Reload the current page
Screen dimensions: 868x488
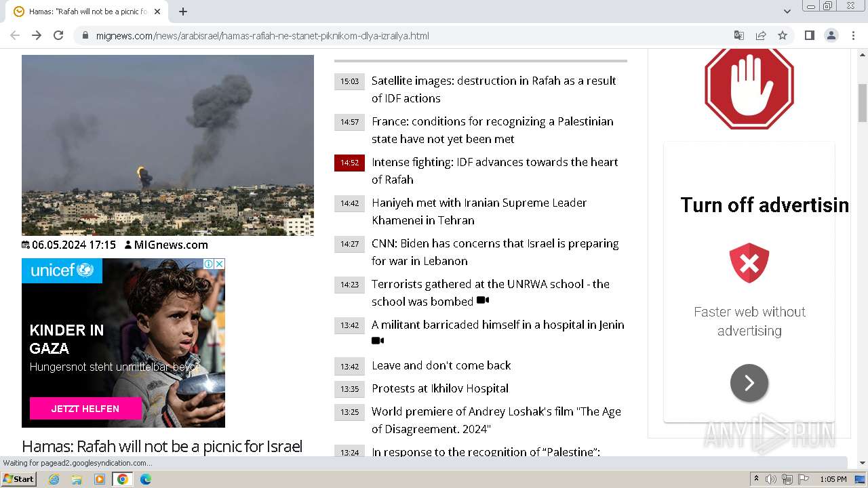click(58, 35)
